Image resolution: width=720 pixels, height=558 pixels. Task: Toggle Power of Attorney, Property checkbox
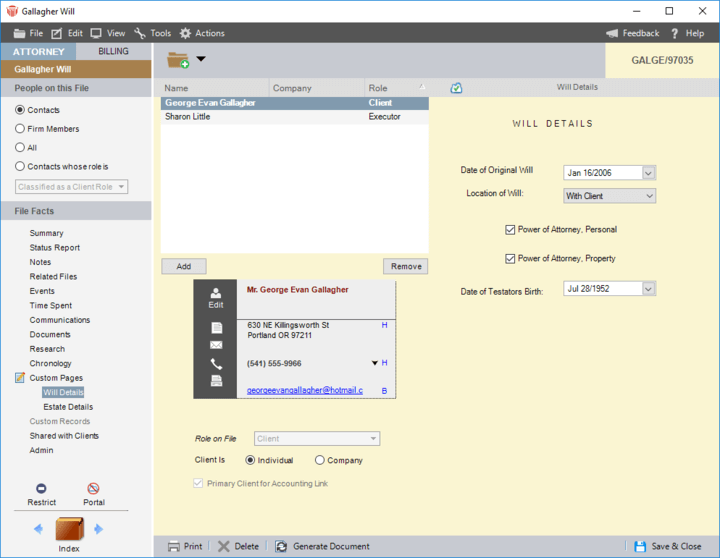(x=511, y=259)
